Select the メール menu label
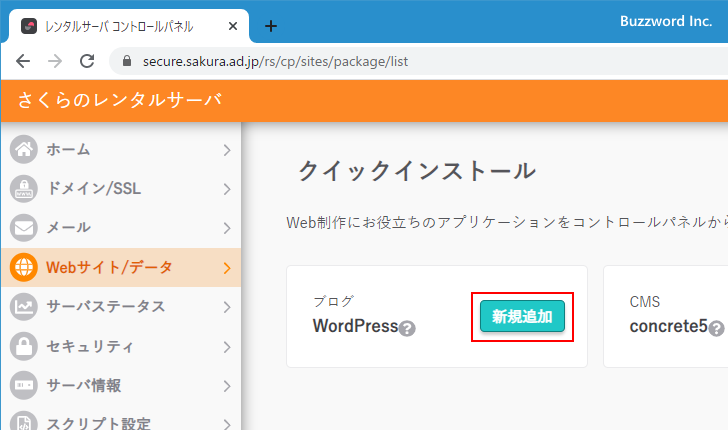The width and height of the screenshot is (728, 430). (68, 228)
